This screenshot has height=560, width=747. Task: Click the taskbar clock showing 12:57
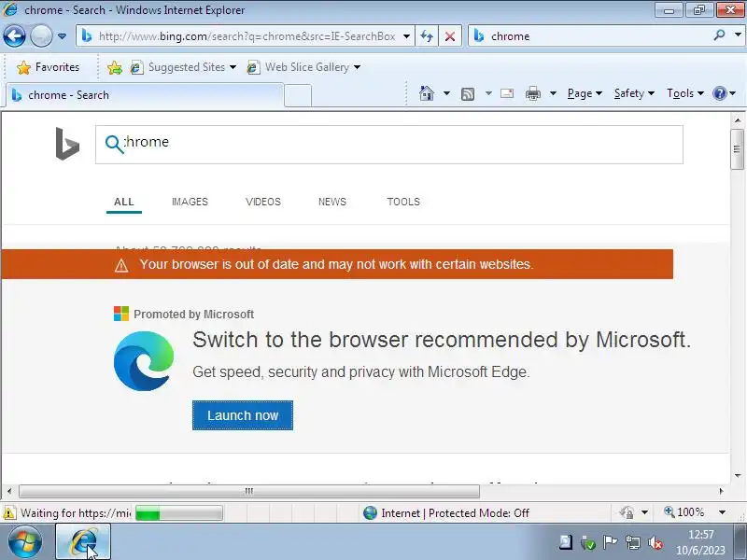[701, 542]
